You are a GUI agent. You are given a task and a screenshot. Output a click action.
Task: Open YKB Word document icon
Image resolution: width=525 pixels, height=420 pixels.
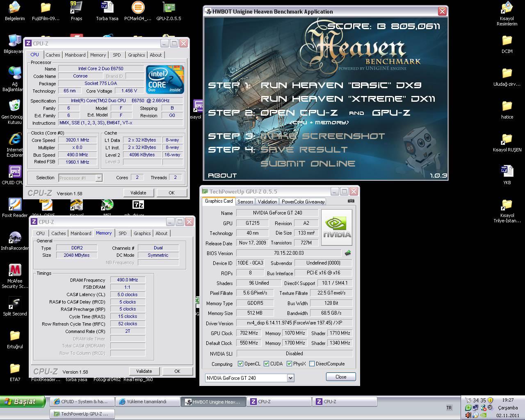click(507, 175)
